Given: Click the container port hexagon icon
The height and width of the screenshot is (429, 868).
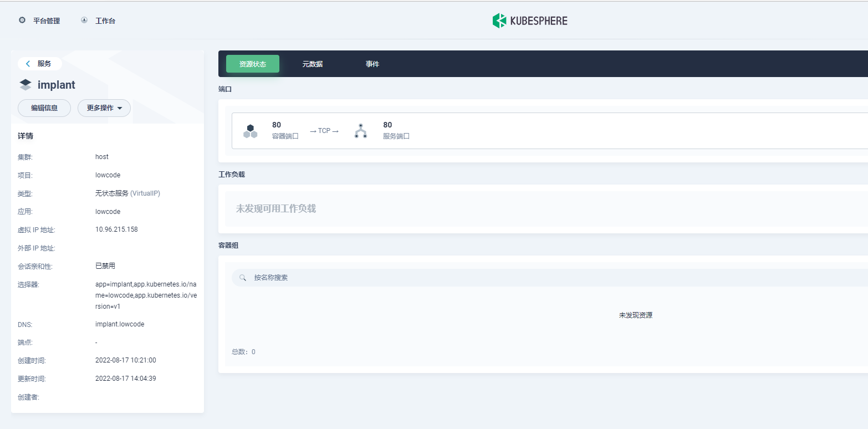Looking at the screenshot, I should coord(250,130).
